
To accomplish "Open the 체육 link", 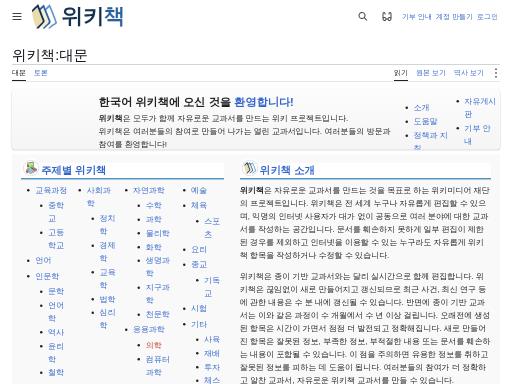I will (x=199, y=205).
